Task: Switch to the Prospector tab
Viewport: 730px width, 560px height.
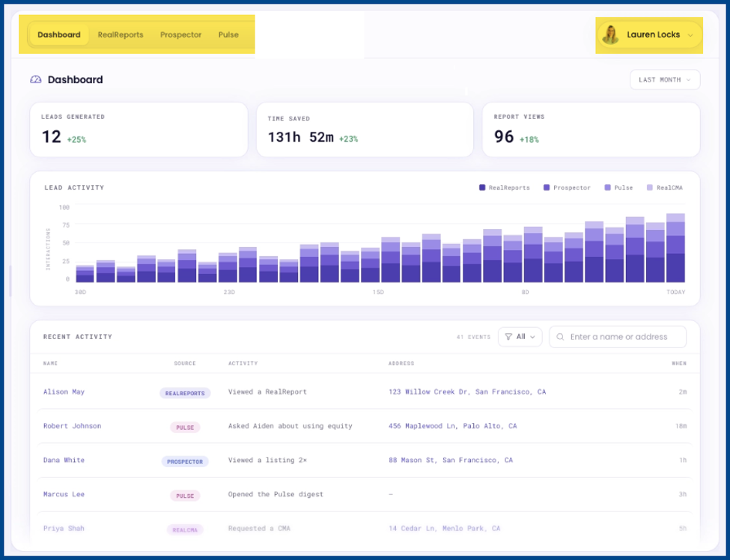Action: (x=180, y=35)
